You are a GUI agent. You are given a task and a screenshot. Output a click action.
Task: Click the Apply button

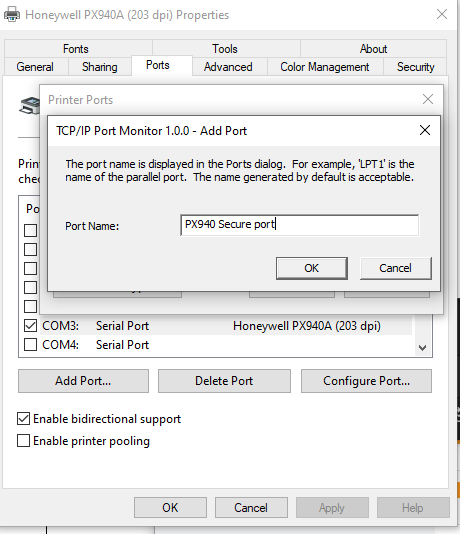[332, 507]
